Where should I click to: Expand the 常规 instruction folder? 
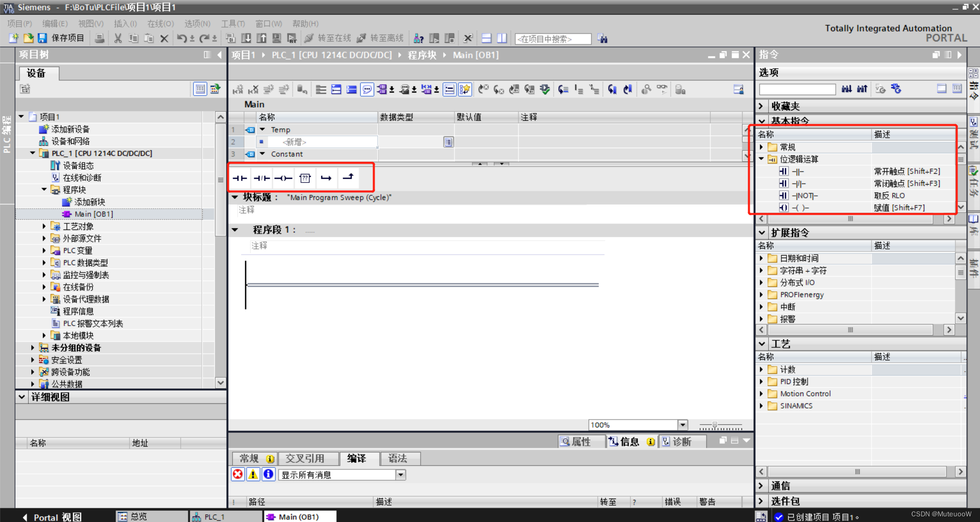tap(761, 147)
